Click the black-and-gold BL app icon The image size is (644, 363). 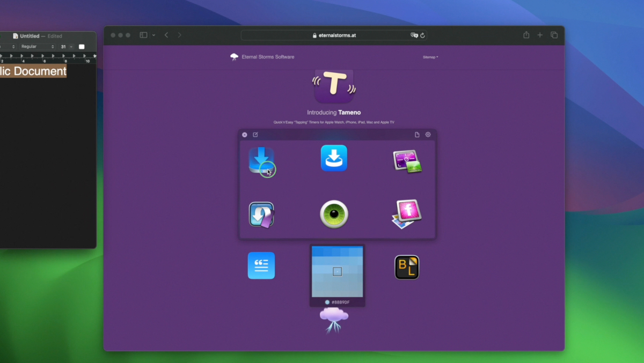pyautogui.click(x=407, y=267)
